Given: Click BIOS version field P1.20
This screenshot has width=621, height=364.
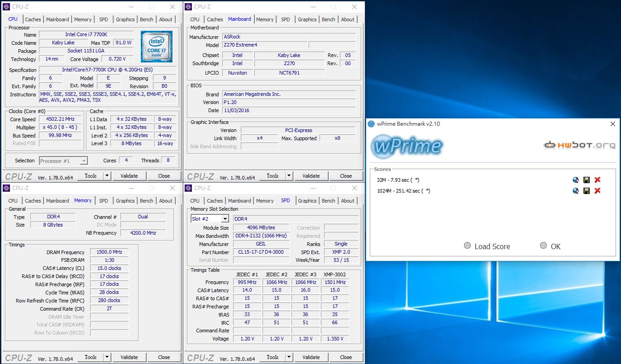Looking at the screenshot, I should pyautogui.click(x=289, y=102).
